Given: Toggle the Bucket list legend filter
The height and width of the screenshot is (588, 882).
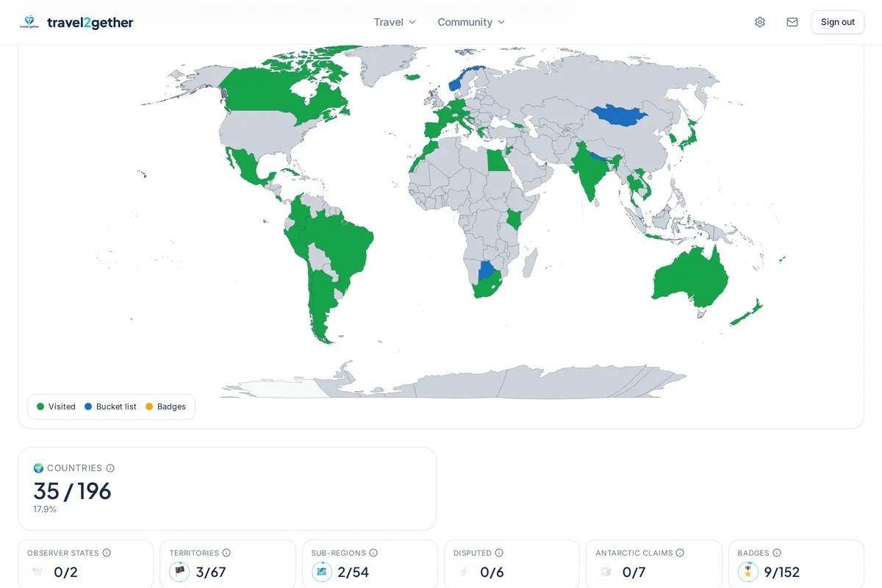Looking at the screenshot, I should click(110, 406).
